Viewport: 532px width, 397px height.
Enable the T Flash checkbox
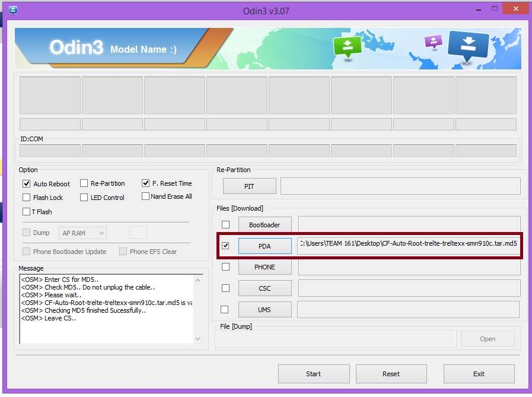(26, 212)
